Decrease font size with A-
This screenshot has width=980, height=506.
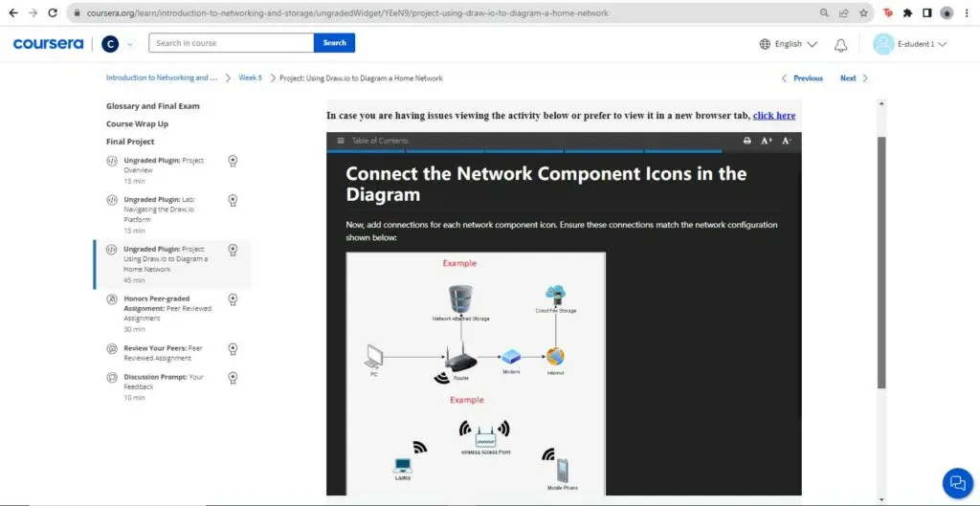(787, 141)
